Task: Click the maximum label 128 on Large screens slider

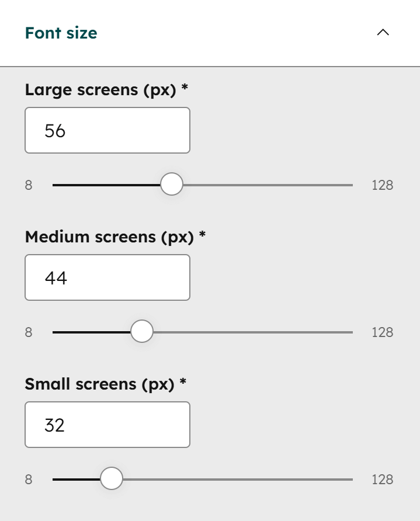Action: (x=382, y=185)
